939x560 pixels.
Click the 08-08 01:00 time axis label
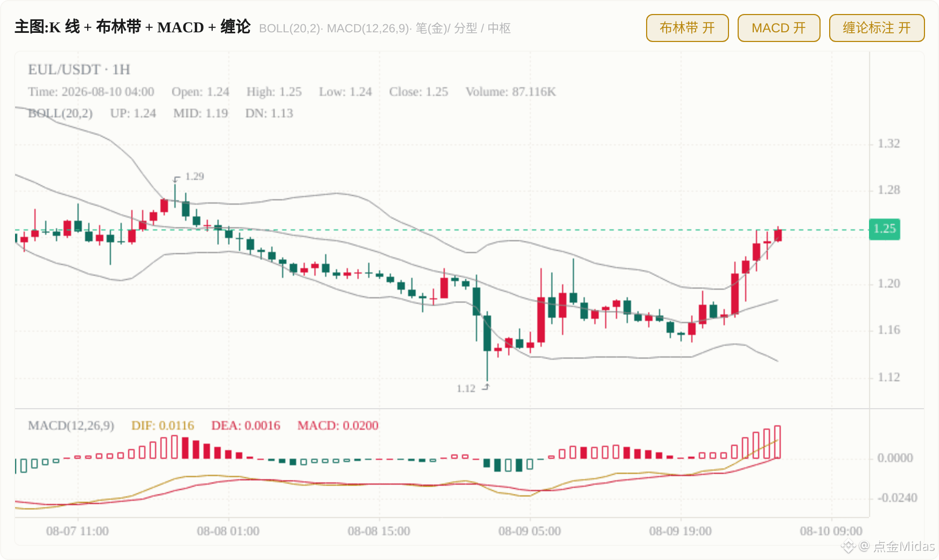[228, 531]
